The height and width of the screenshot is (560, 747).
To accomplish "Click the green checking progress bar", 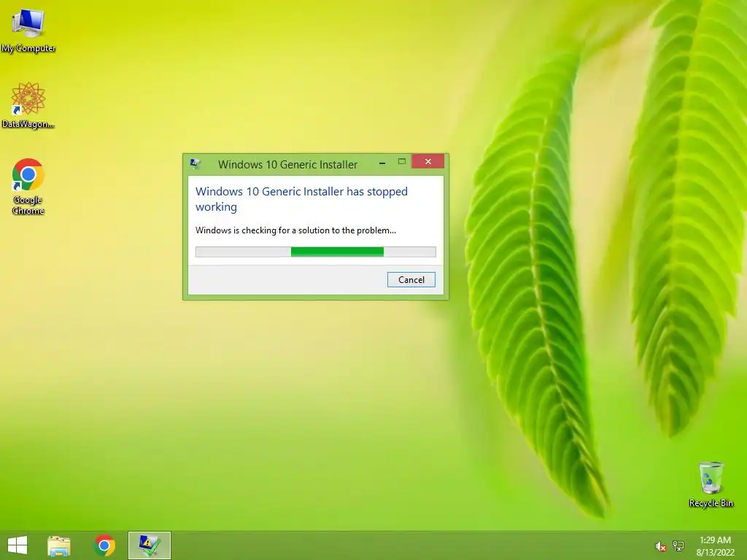I will tap(315, 252).
